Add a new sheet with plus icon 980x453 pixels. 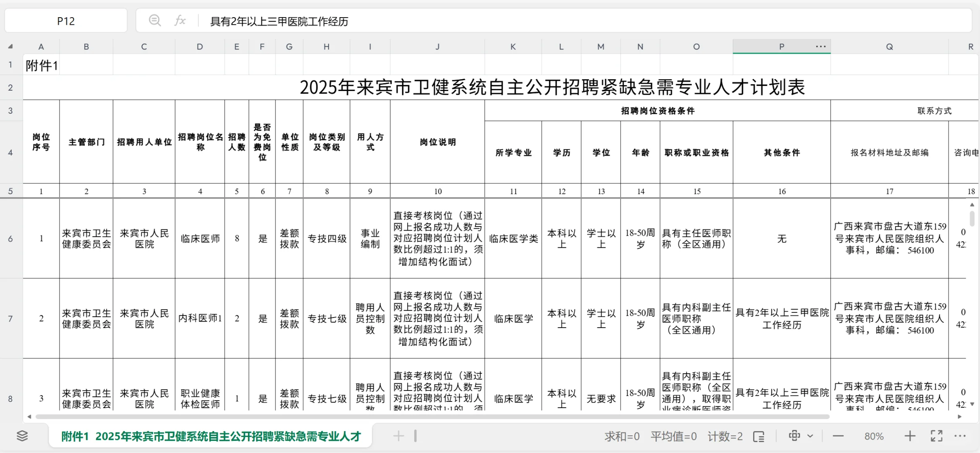tap(398, 436)
